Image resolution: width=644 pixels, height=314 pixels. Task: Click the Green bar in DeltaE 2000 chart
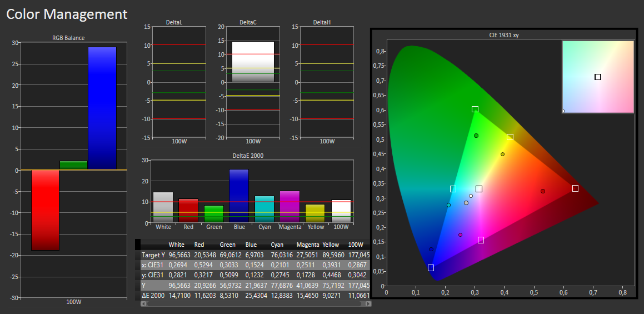[x=213, y=214]
